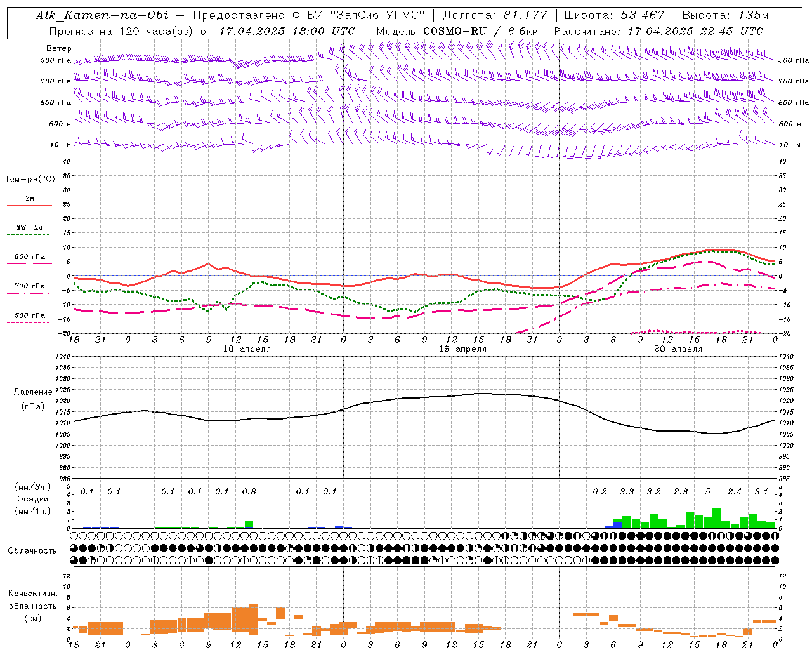Click the Осадки precipitation panel label
The image size is (812, 650).
coord(33,499)
